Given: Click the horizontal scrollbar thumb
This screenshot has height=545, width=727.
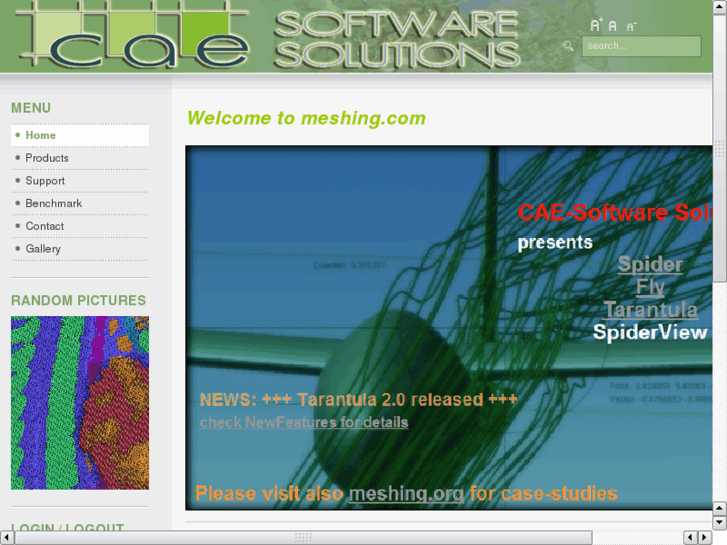Looking at the screenshot, I should point(303,537).
